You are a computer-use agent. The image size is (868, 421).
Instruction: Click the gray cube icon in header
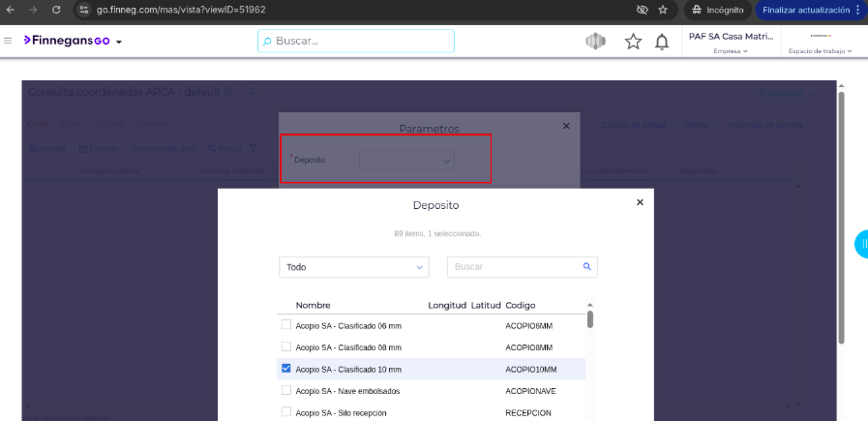click(x=595, y=42)
